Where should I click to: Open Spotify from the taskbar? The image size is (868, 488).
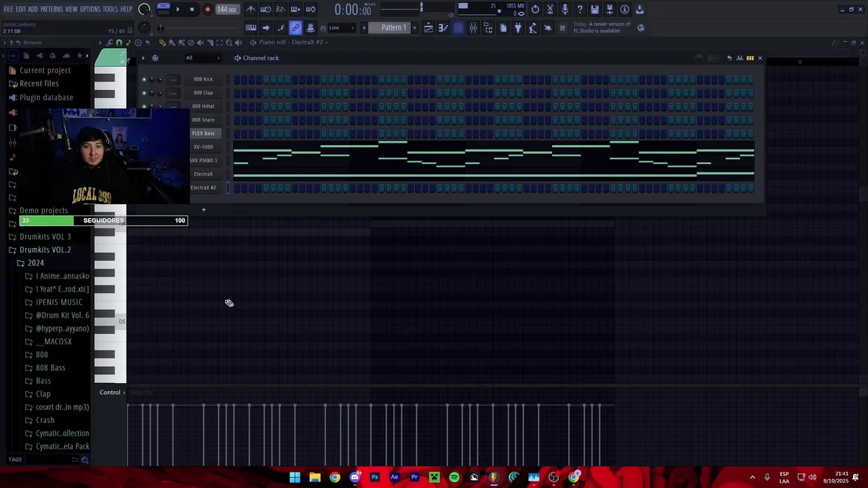pos(454,477)
